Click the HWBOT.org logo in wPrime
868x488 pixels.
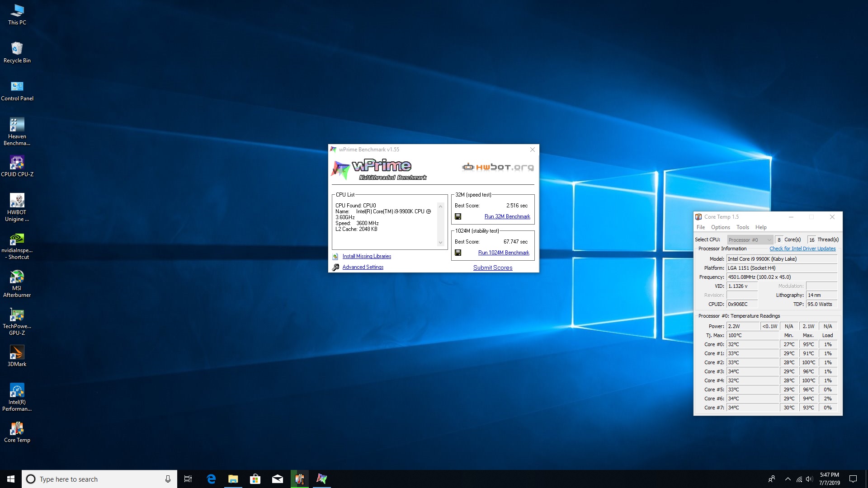pos(498,167)
